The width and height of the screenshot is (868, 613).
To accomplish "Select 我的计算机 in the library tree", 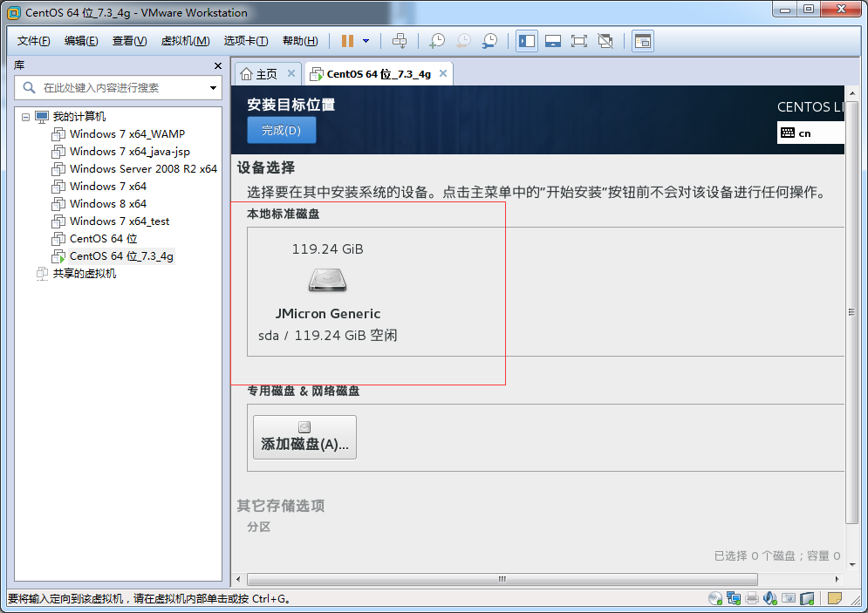I will pos(79,117).
